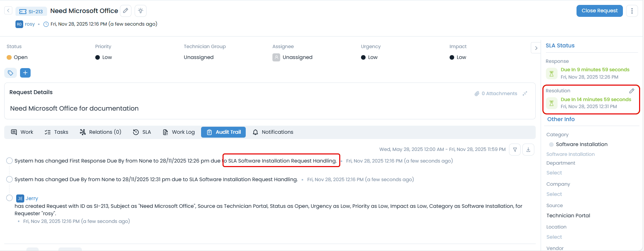Open the Relations (0) tab
The width and height of the screenshot is (644, 251).
tap(101, 132)
